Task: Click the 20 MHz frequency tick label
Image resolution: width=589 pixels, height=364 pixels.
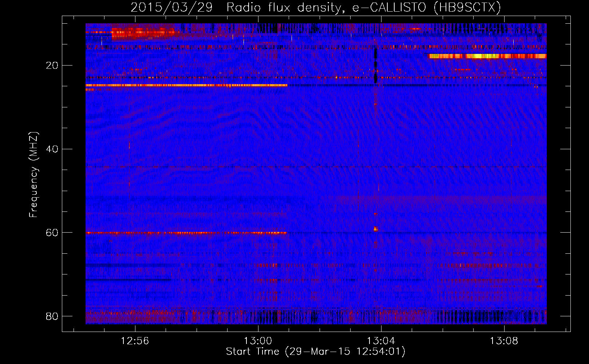Action: [x=52, y=66]
